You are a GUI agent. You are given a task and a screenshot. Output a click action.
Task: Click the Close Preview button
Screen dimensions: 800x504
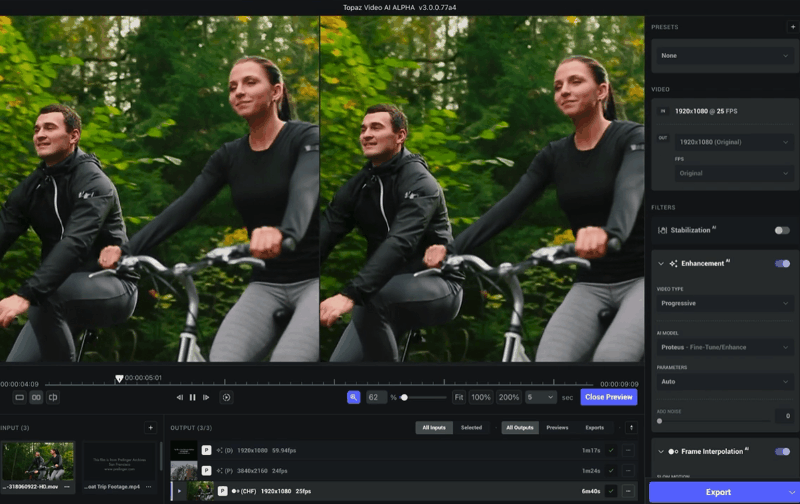click(608, 397)
